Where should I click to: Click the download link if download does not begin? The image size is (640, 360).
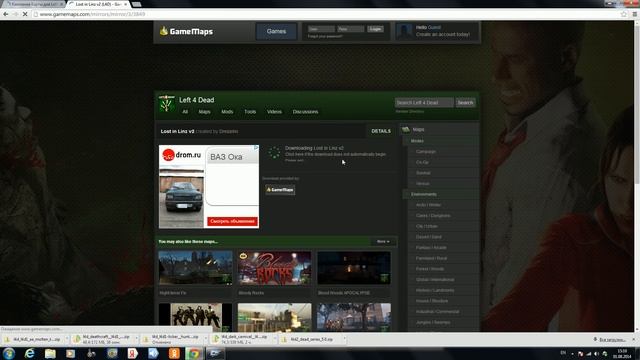coord(335,154)
